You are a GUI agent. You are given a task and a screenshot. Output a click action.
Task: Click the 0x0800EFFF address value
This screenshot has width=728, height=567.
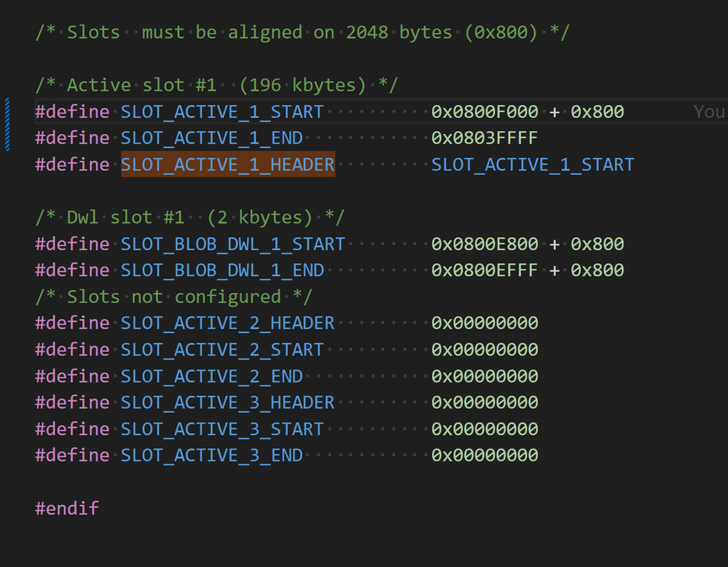coord(485,270)
